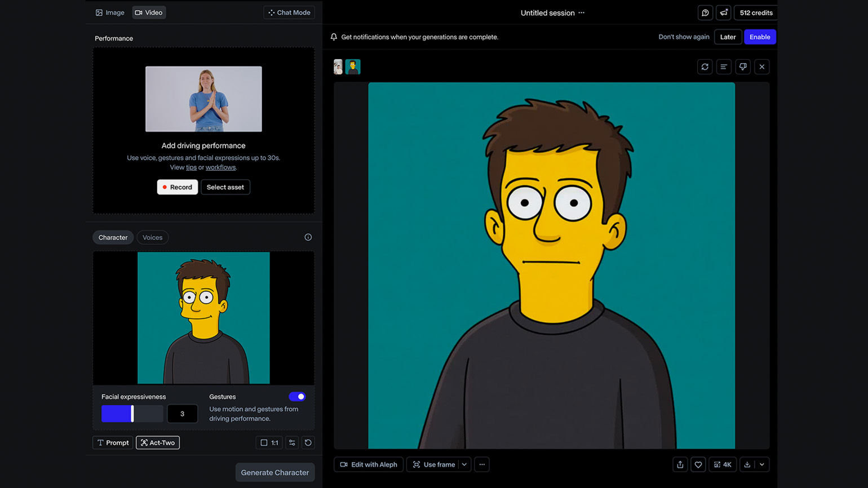Switch to Character tab
The image size is (868, 488).
(113, 237)
